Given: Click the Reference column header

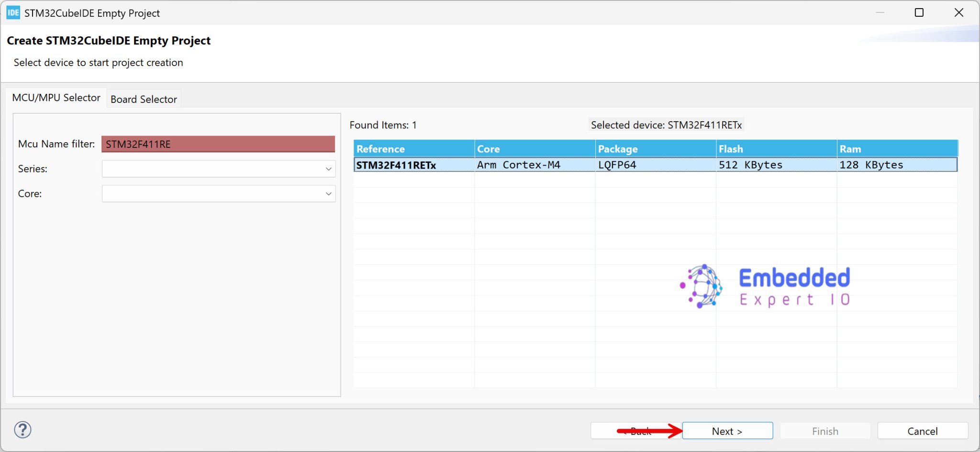Looking at the screenshot, I should tap(413, 148).
